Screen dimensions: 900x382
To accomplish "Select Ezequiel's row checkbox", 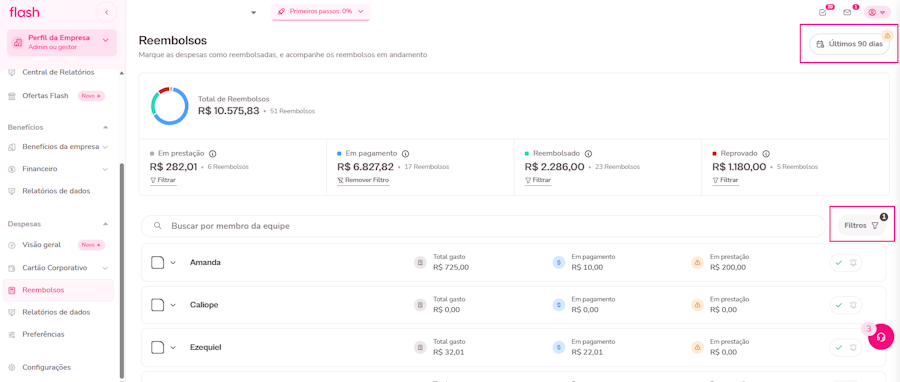I will [158, 348].
